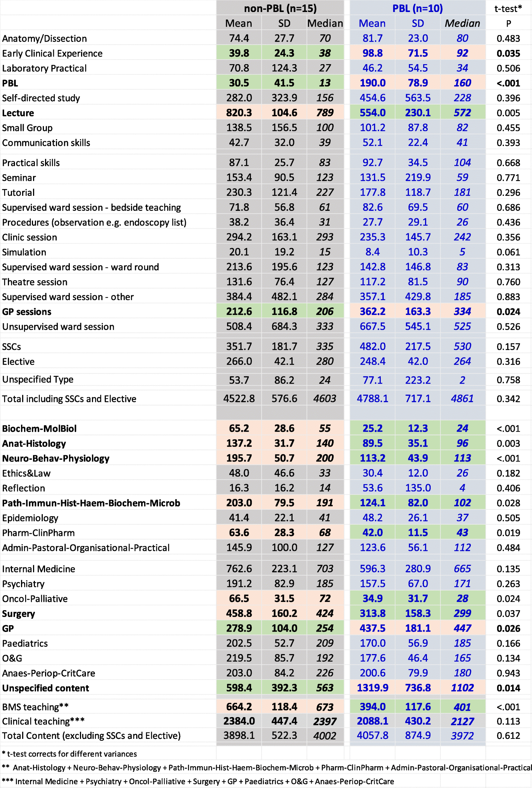Screen dimensions: 532x788
Task: Click the 'Ethics&Law' row label
Action: click(26, 474)
